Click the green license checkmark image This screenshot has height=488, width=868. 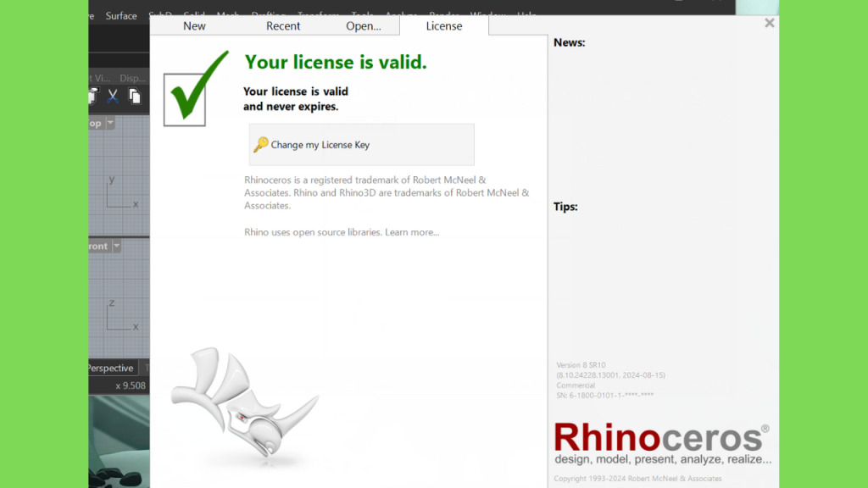(x=196, y=88)
